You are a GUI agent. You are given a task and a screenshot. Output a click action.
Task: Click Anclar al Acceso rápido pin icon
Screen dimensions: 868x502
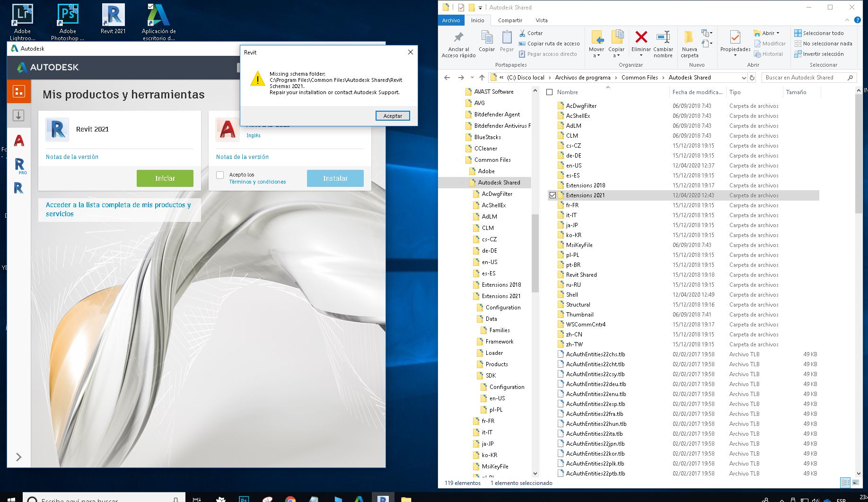(458, 37)
